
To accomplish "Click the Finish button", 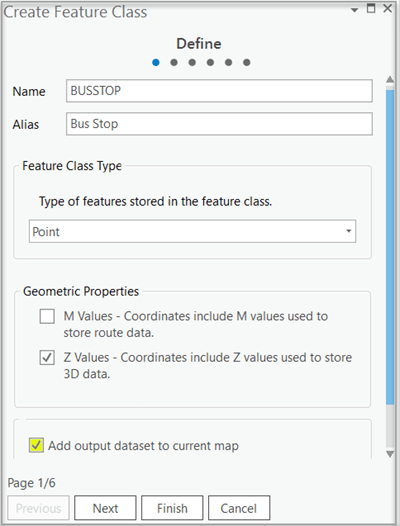I will click(x=172, y=508).
